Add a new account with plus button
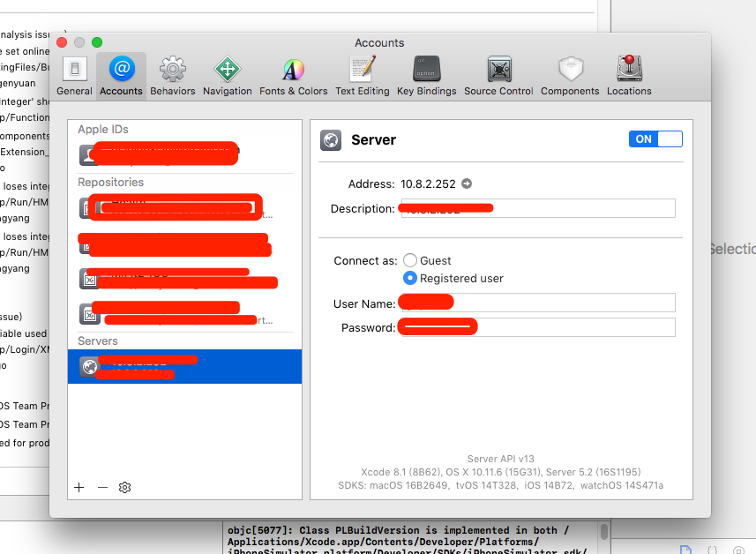Viewport: 756px width, 554px height. pyautogui.click(x=79, y=488)
